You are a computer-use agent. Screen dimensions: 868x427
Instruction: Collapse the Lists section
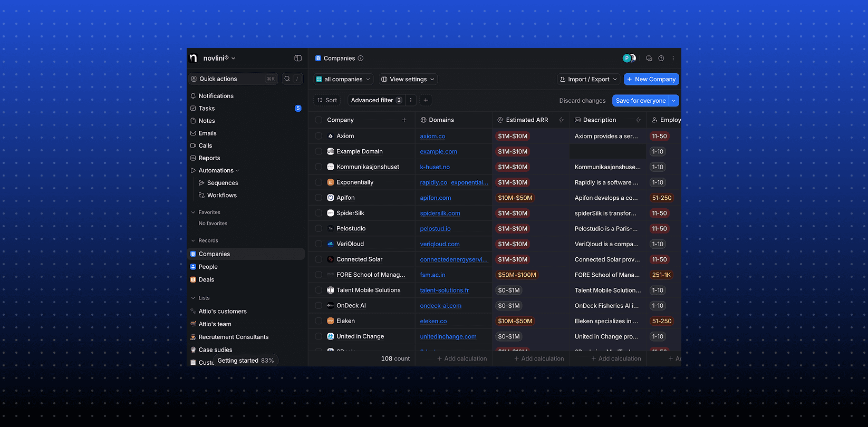193,298
